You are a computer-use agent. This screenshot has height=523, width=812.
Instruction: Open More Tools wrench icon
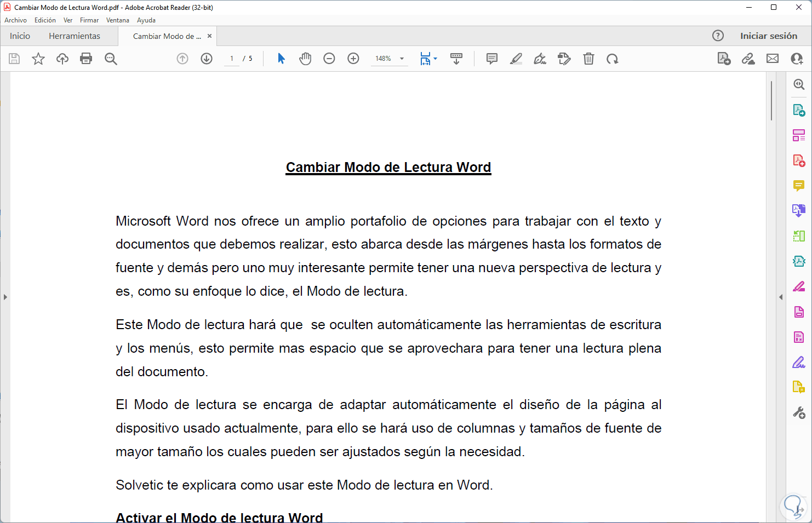point(799,413)
